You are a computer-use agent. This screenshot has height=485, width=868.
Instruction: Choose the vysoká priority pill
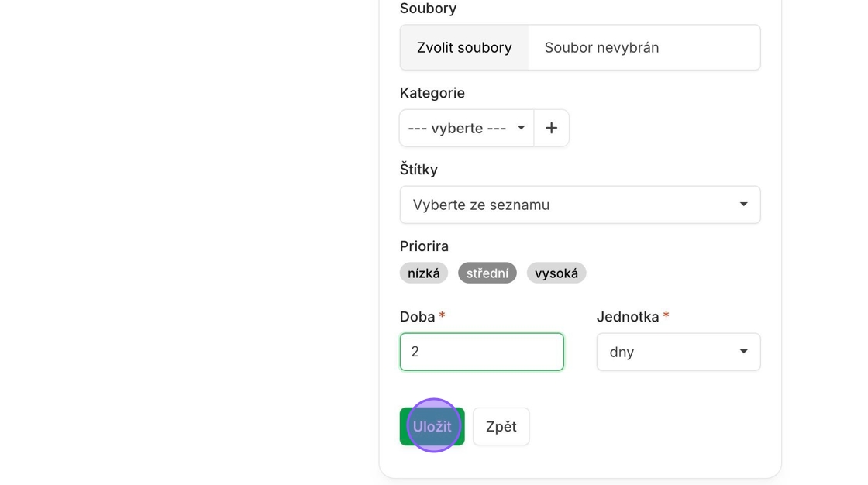pos(556,273)
